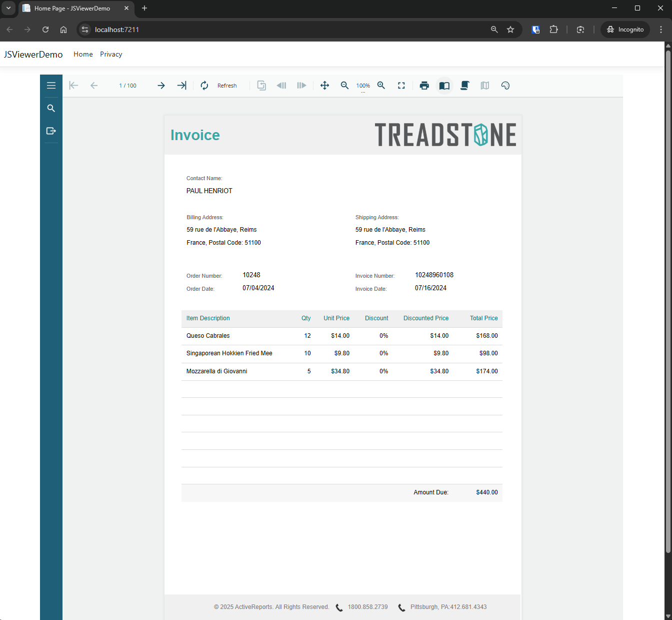Image resolution: width=672 pixels, height=620 pixels.
Task: Open the export panel in sidebar
Action: pos(51,131)
